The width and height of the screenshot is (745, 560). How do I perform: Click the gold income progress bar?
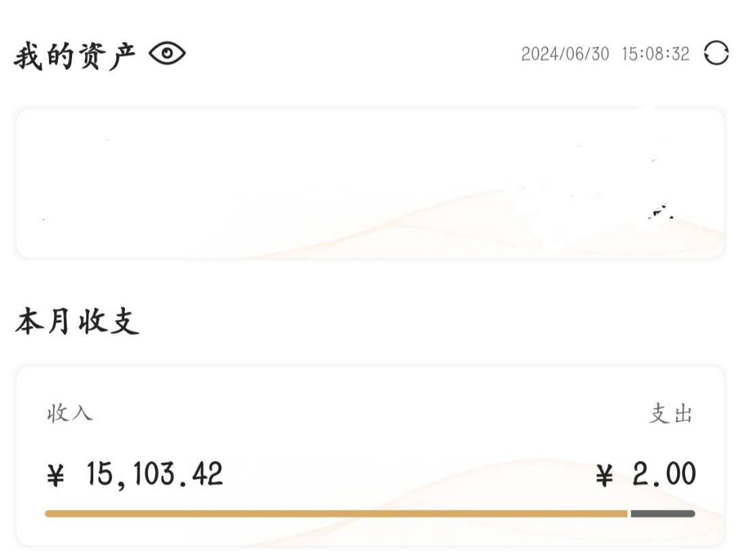coord(336,514)
